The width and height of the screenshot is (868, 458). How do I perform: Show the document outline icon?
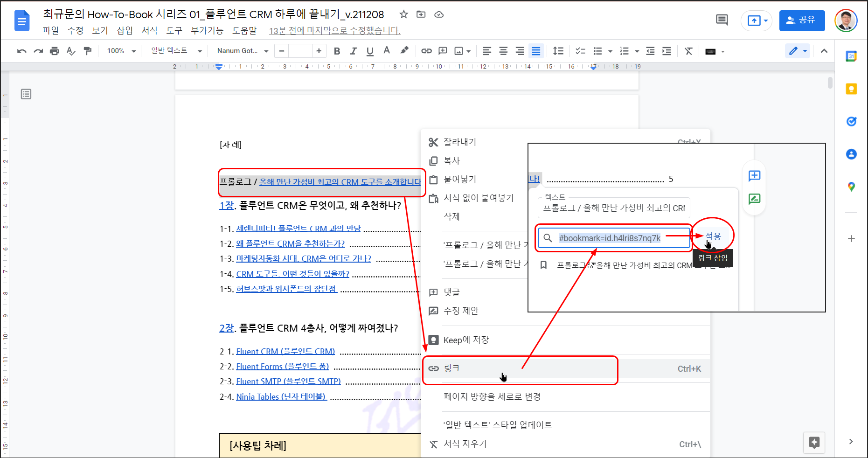tap(26, 94)
